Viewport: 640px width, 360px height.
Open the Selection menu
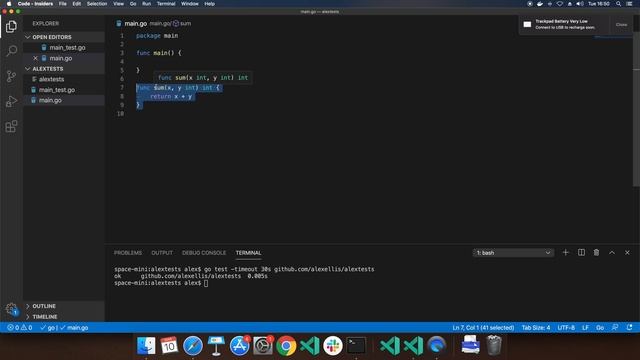click(x=97, y=4)
